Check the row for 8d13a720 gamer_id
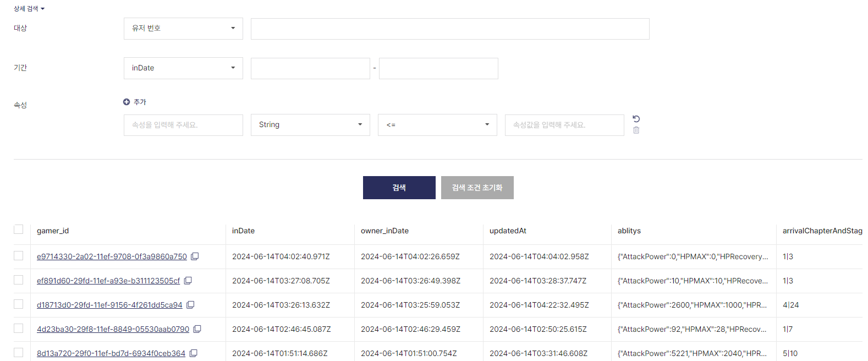 pyautogui.click(x=19, y=353)
